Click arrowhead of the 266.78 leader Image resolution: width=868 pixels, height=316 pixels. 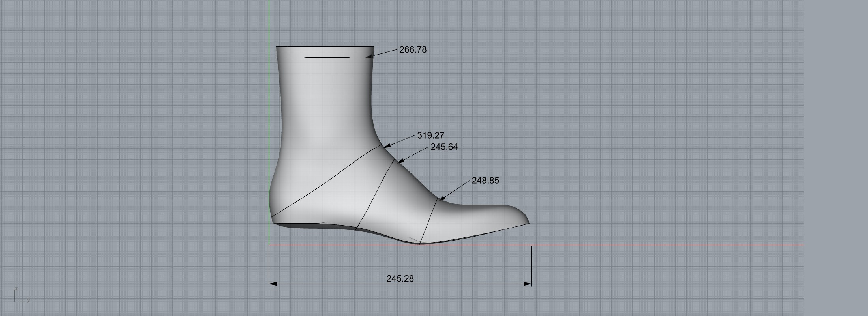(370, 56)
